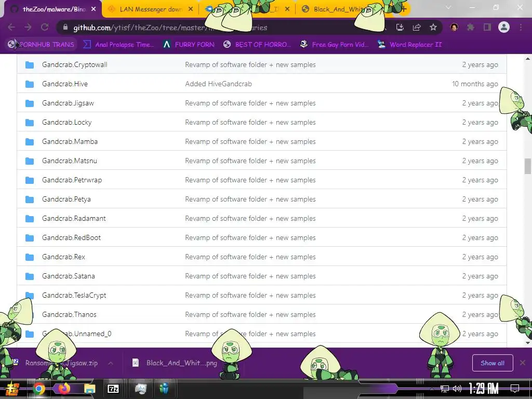Click the network icon in system tray

coord(445,389)
